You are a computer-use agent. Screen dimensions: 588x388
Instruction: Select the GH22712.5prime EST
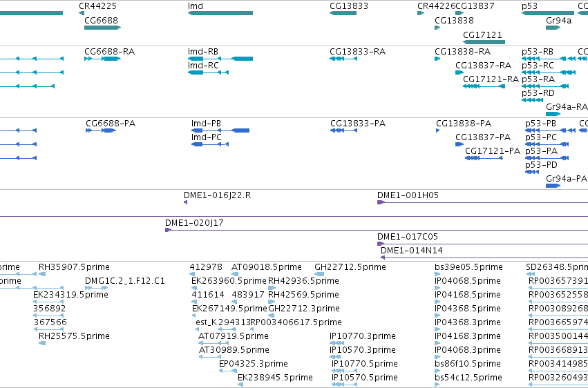(319, 274)
